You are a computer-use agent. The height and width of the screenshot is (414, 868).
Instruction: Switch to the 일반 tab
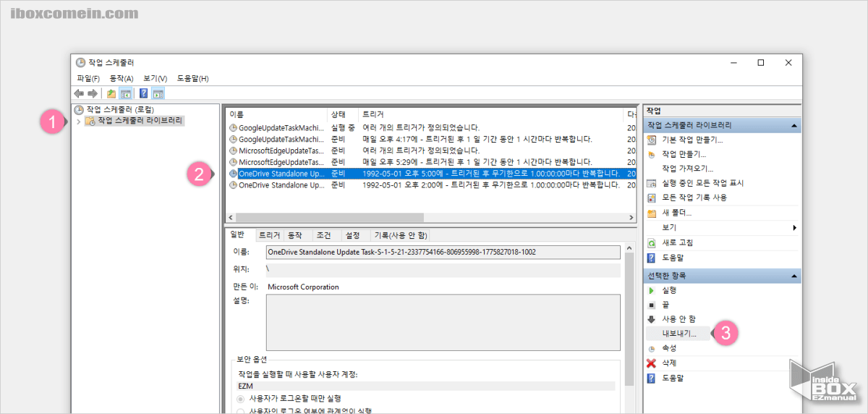click(x=237, y=235)
